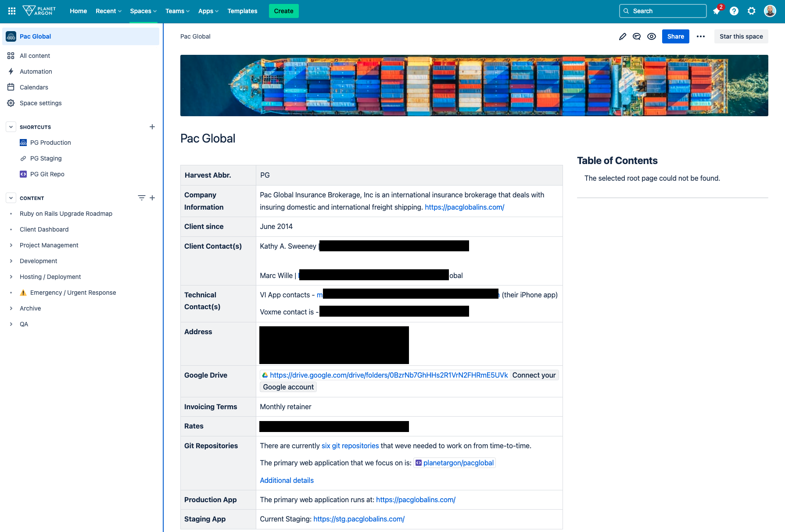Open Automation in the sidebar
Image resolution: width=785 pixels, height=532 pixels.
(36, 71)
